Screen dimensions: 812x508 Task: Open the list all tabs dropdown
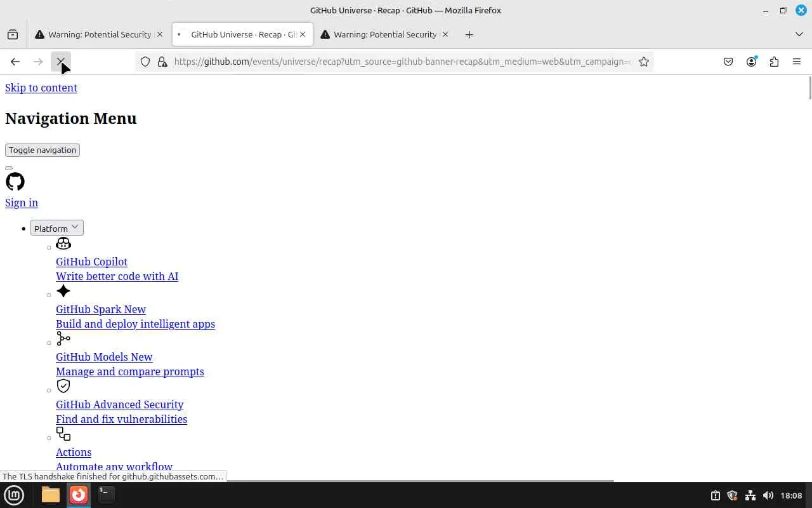[x=799, y=34]
